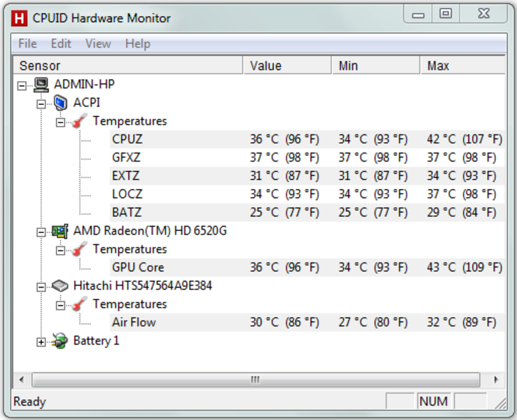
Task: Click EXTZ max value 34 °C (93 °F)
Action: [462, 176]
